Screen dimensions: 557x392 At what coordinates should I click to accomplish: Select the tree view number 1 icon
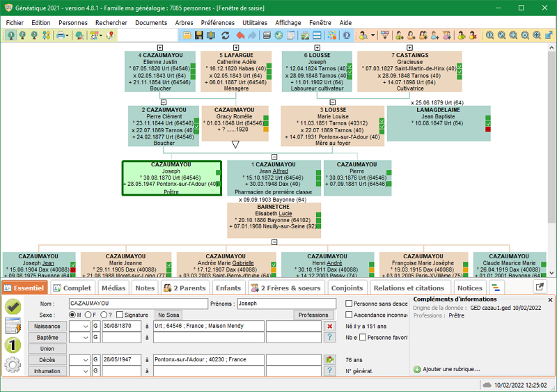[x=10, y=36]
